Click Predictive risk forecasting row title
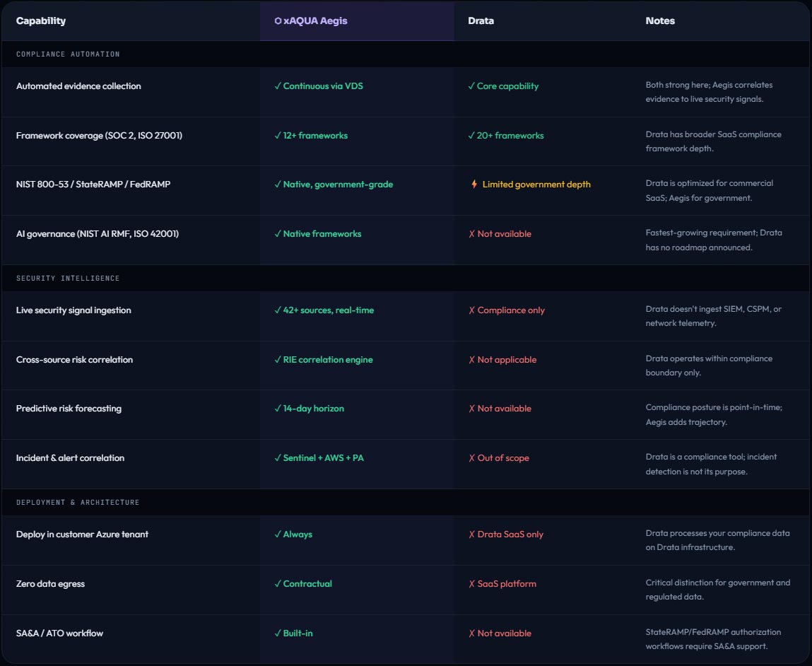812x666 pixels. pyautogui.click(x=69, y=408)
